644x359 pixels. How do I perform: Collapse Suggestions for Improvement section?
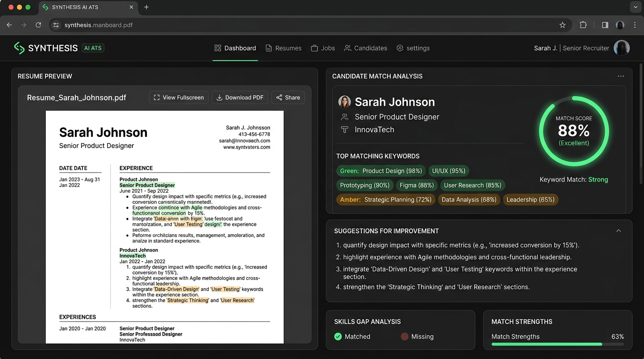click(x=618, y=231)
